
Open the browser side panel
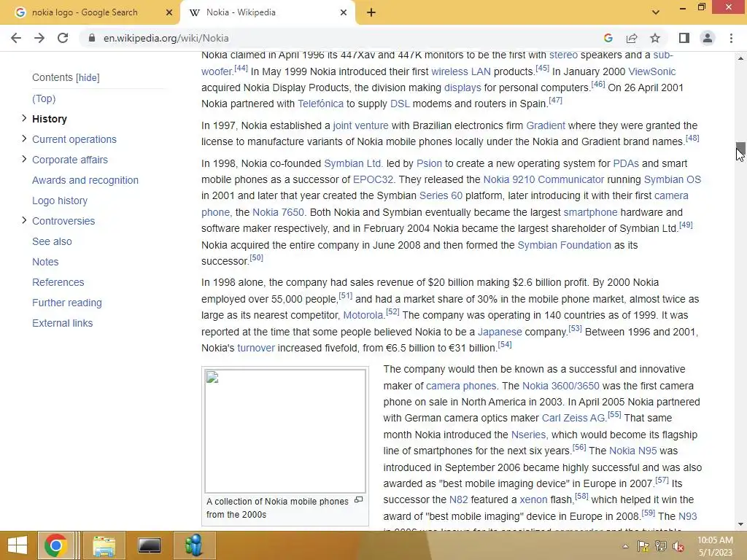point(684,38)
